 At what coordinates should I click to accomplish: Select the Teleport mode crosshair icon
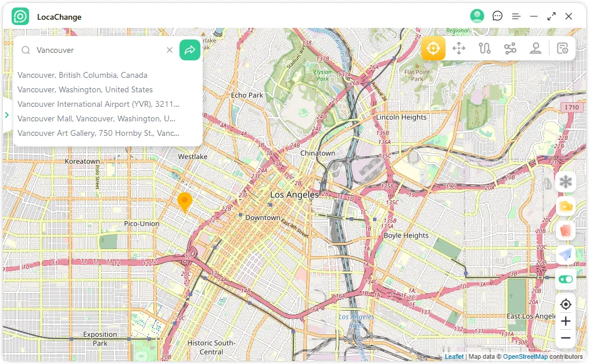(433, 48)
